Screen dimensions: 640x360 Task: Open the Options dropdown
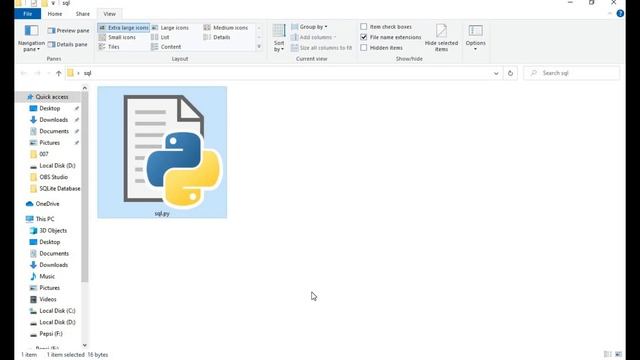point(476,38)
